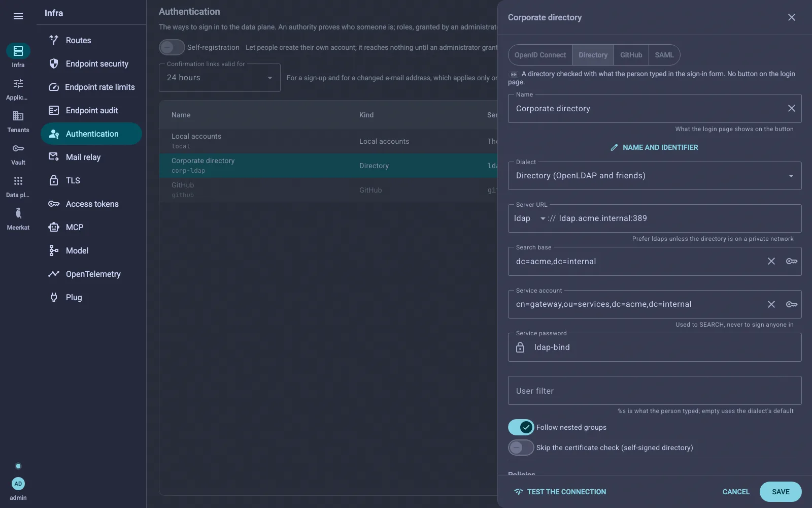Toggle Follow nested groups off
This screenshot has height=508, width=812.
[x=521, y=427]
